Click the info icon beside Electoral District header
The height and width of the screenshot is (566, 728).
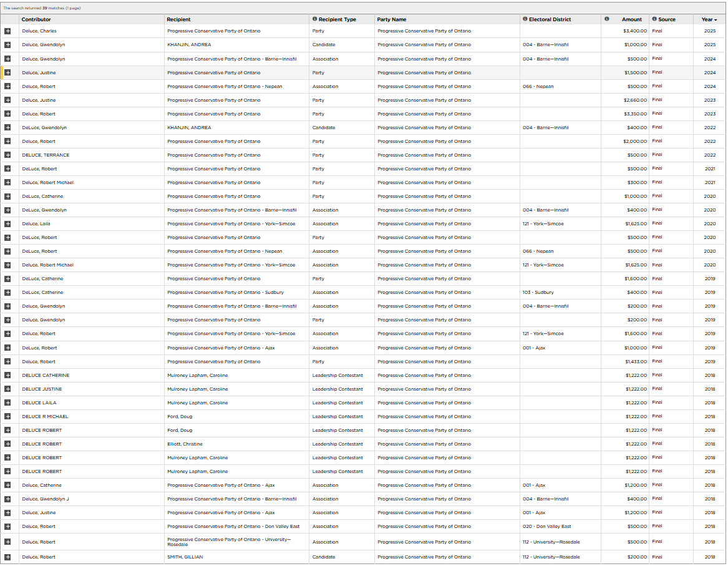tap(525, 19)
